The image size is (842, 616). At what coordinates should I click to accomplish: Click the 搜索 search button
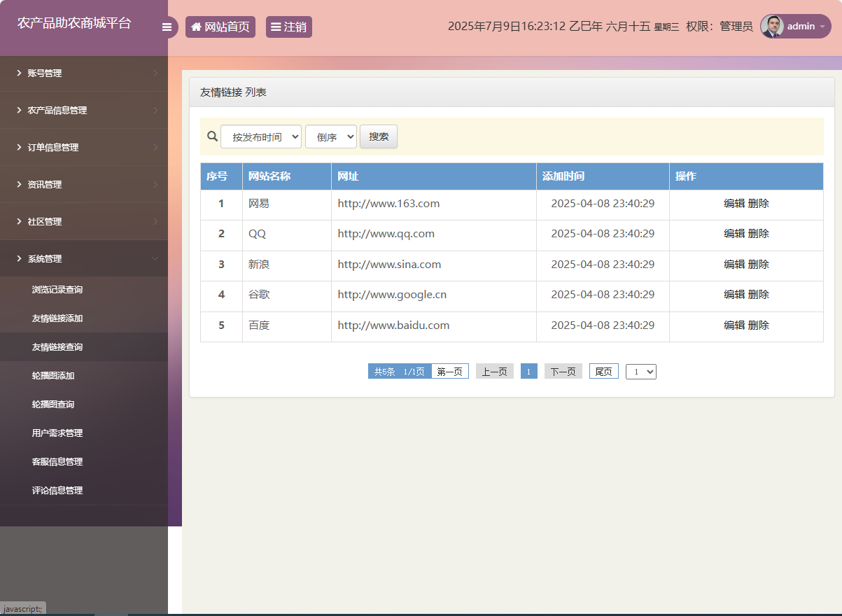coord(378,136)
